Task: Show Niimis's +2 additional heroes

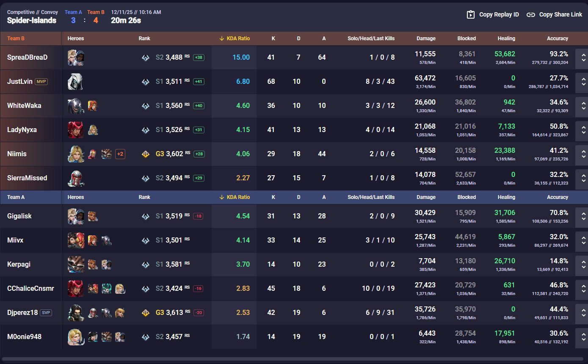Action: click(120, 154)
